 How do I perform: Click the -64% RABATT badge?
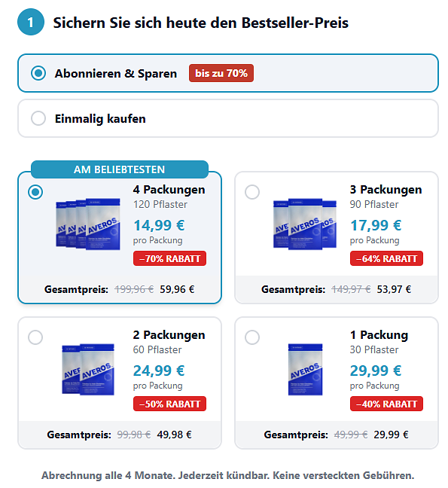point(386,258)
